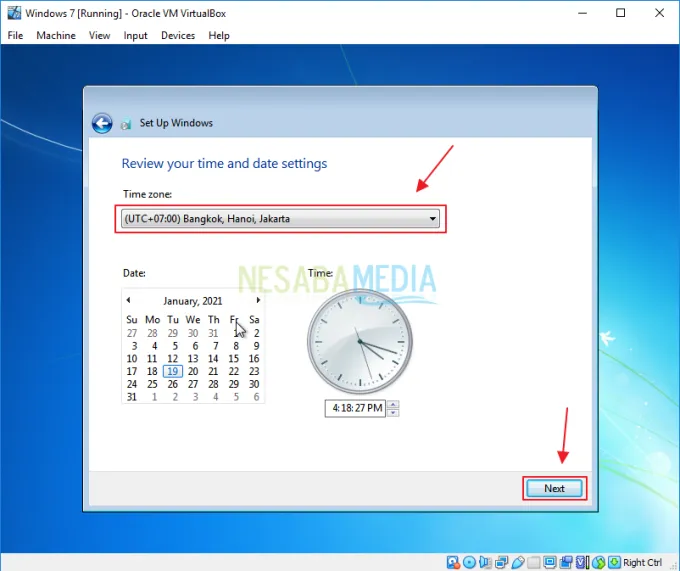Screen dimensions: 680x571
Task: Select date 13 in the calendar
Action: (193, 359)
